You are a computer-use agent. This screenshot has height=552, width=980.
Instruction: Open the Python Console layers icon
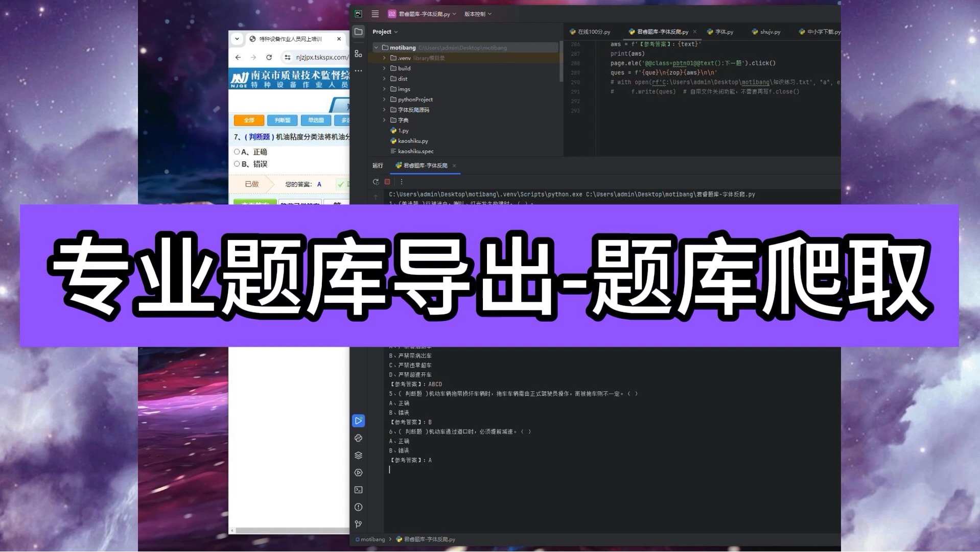(x=359, y=455)
